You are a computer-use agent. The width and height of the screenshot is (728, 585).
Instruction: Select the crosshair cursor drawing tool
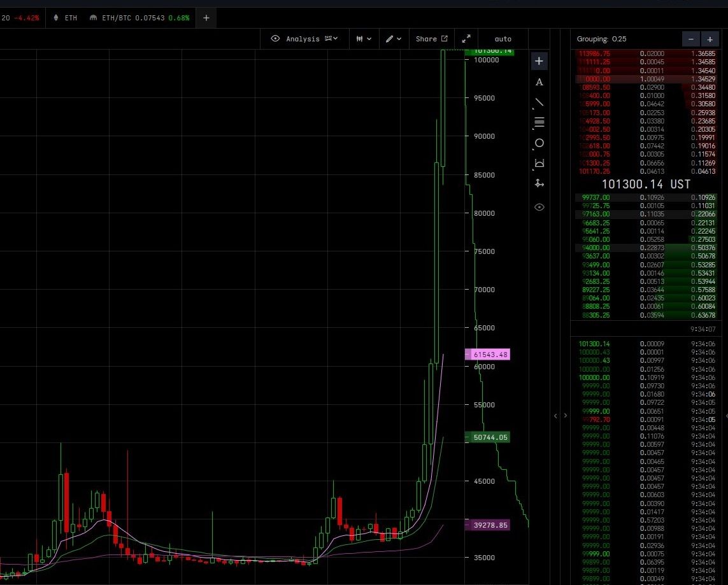[x=539, y=61]
